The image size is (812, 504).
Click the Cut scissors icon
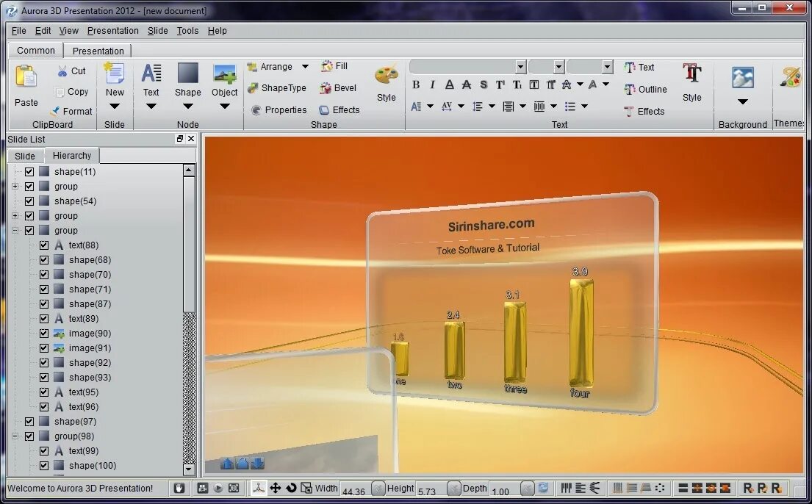point(62,71)
